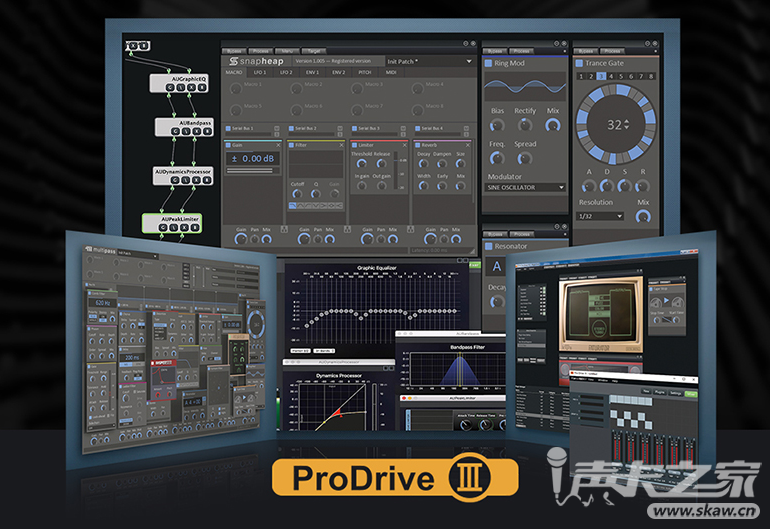This screenshot has height=529, width=770.
Task: Click Bypass button in Snapheap window
Action: pyautogui.click(x=234, y=51)
